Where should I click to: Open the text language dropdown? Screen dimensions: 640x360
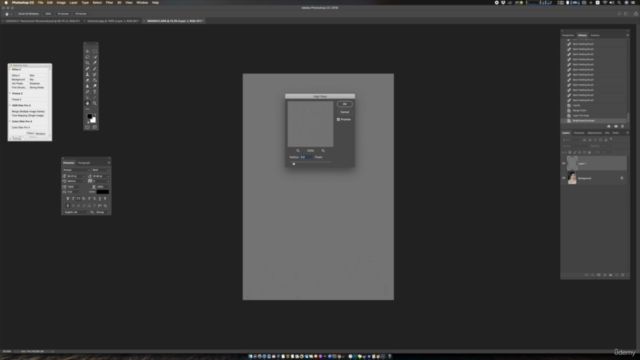click(x=76, y=212)
